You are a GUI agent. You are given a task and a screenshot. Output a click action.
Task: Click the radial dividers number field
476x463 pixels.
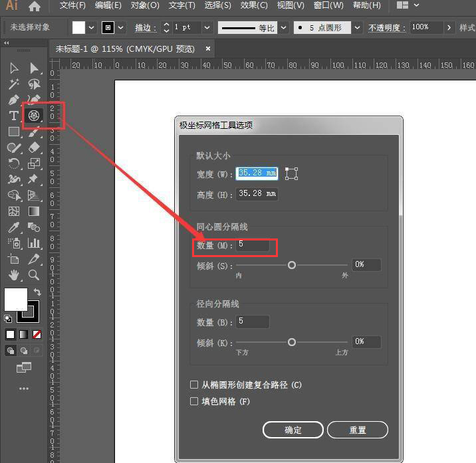click(x=252, y=322)
